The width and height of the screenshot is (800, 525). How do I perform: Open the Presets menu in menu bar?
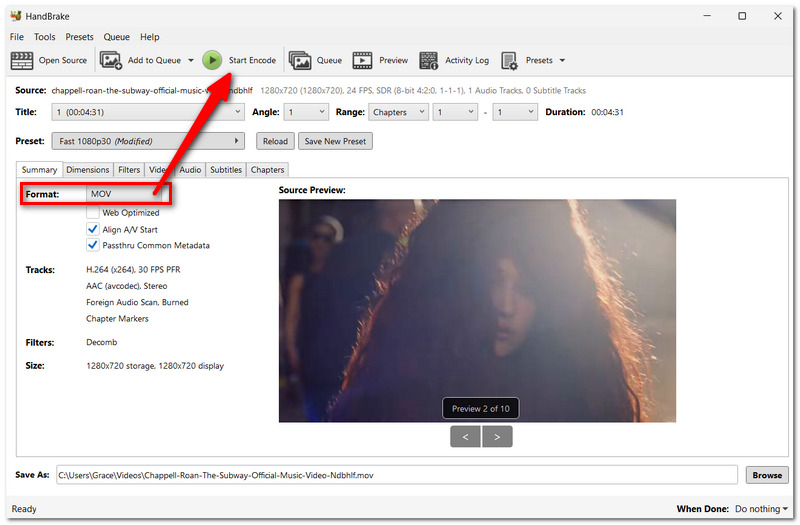point(79,37)
